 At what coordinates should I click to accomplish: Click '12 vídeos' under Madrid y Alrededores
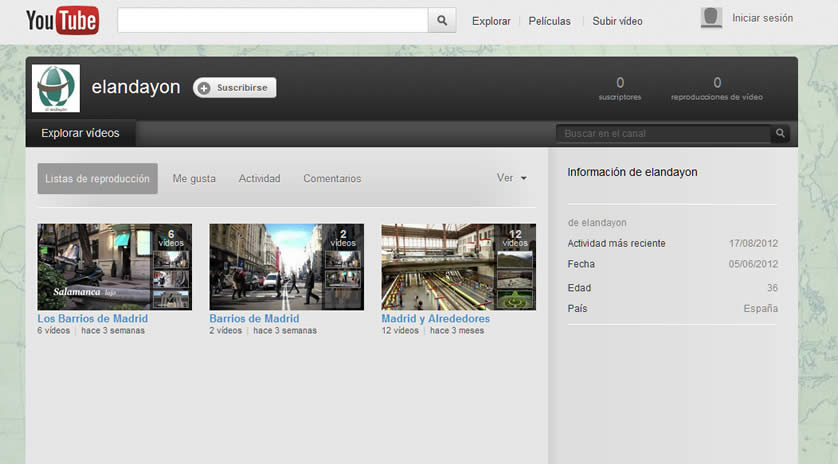(400, 331)
